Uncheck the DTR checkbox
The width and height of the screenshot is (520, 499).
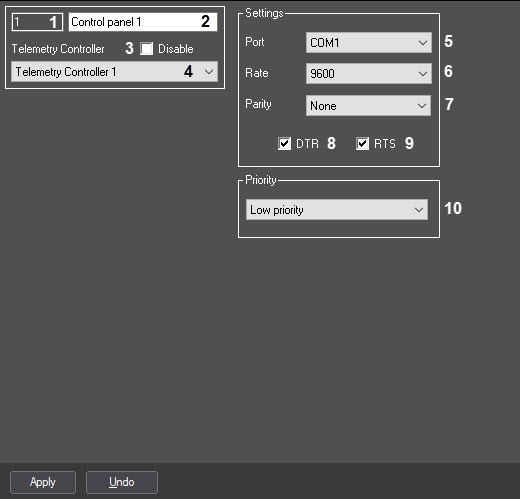[284, 144]
